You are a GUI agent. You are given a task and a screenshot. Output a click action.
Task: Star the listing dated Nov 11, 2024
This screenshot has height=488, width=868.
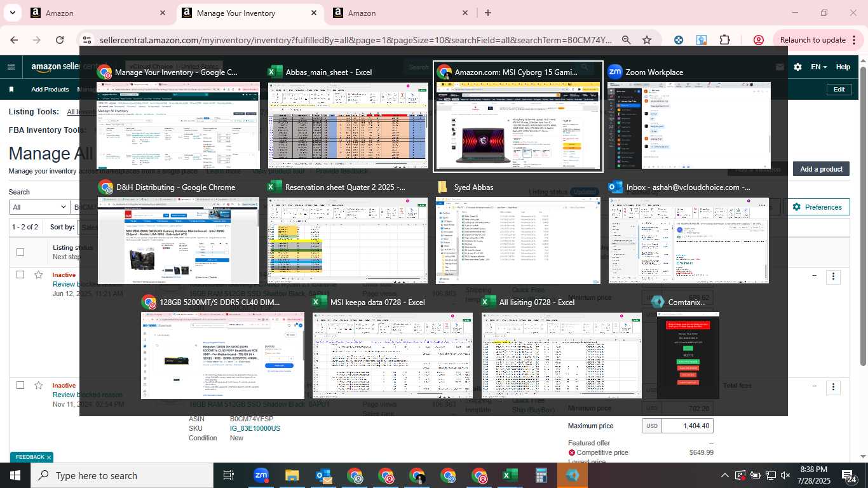click(39, 385)
